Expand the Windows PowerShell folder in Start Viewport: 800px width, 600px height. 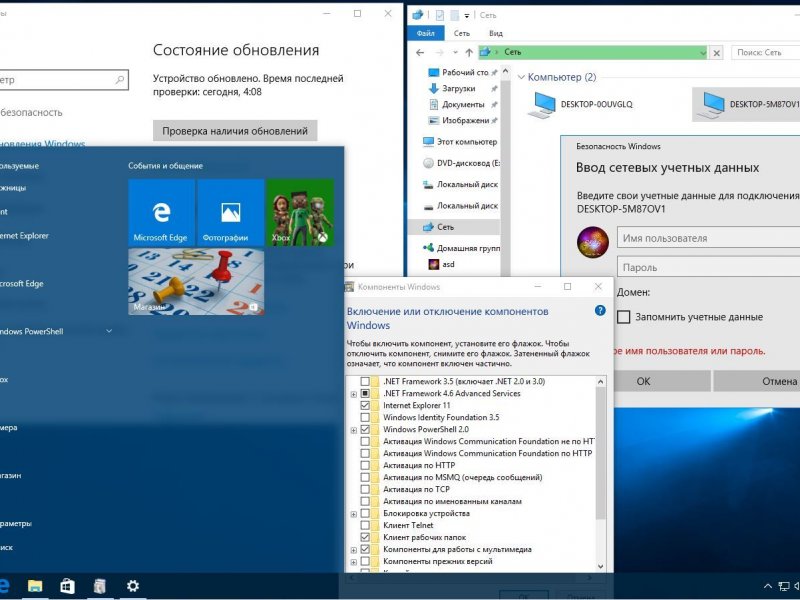coord(109,331)
